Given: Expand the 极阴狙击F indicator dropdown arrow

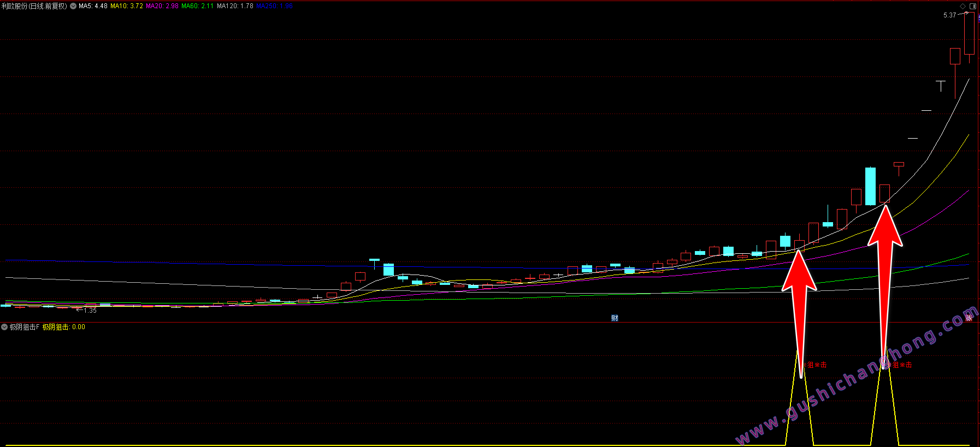Looking at the screenshot, I should (x=4, y=327).
